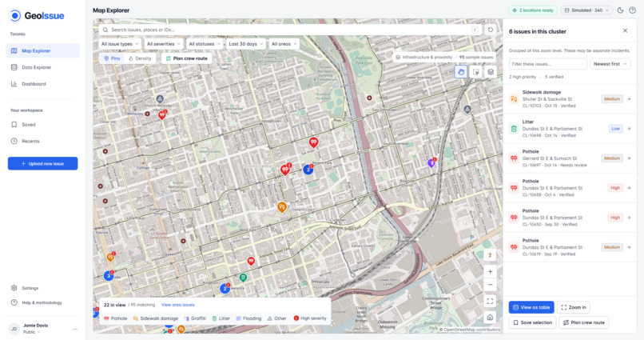This screenshot has width=644, height=340.
Task: Click the orange sidewalk damage pin at map center
Action: pyautogui.click(x=282, y=206)
